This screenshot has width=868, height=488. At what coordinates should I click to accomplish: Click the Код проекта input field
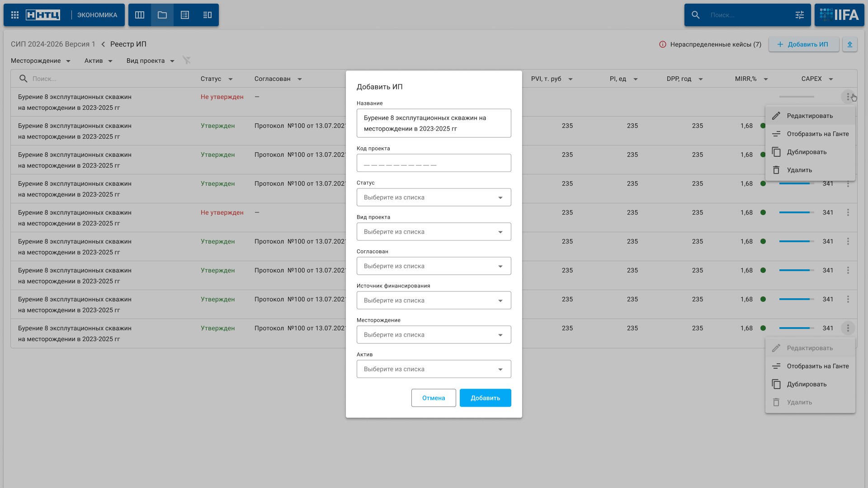[434, 163]
